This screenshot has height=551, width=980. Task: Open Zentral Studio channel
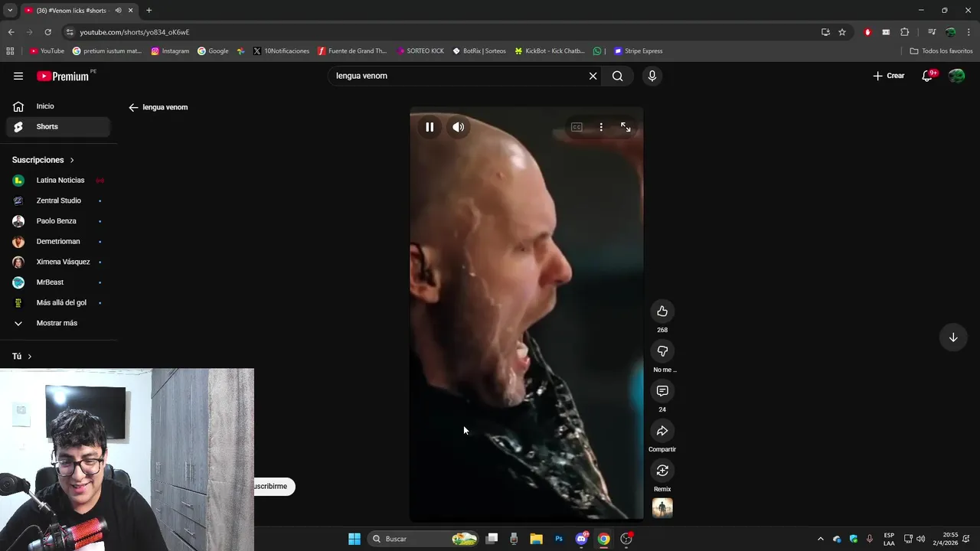(x=58, y=201)
